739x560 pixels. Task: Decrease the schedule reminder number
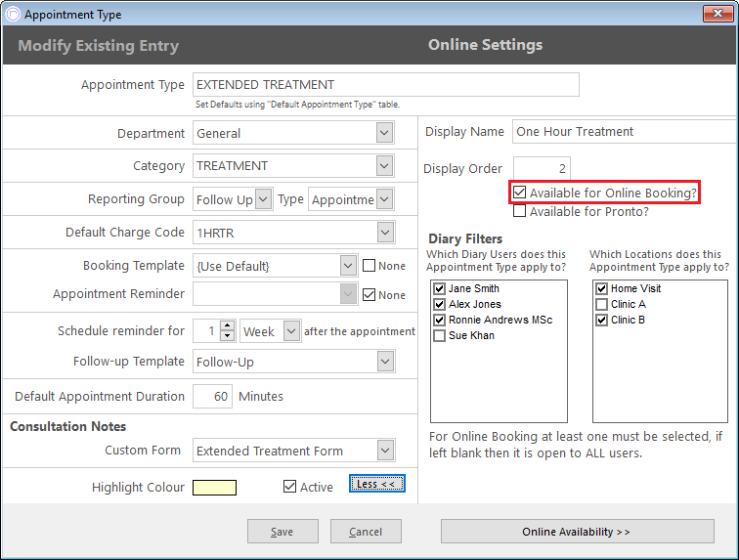click(x=227, y=335)
